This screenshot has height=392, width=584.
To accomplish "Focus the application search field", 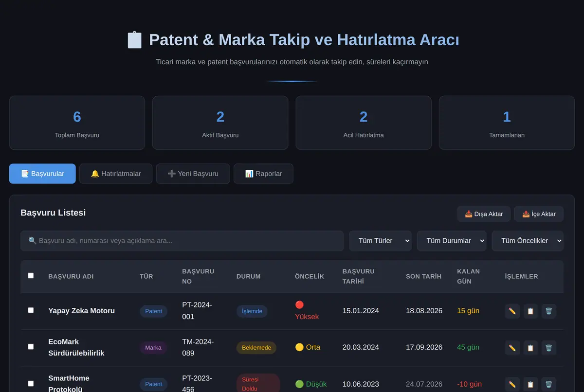I will click(182, 241).
